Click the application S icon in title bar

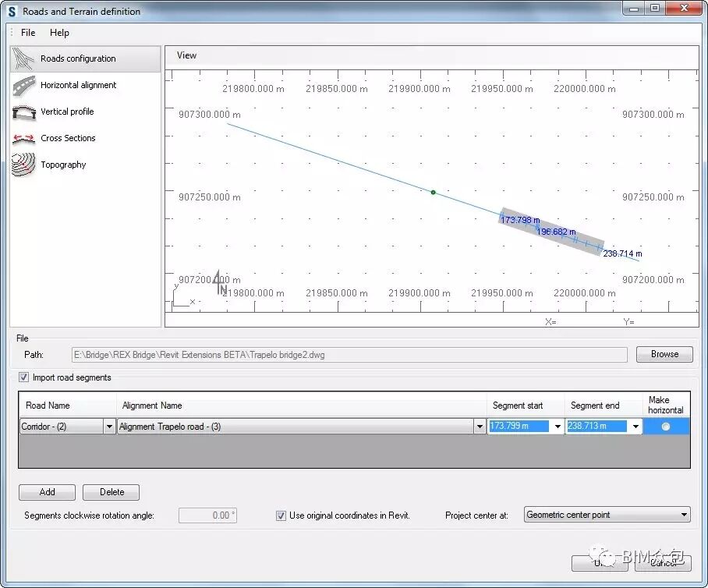[x=12, y=11]
